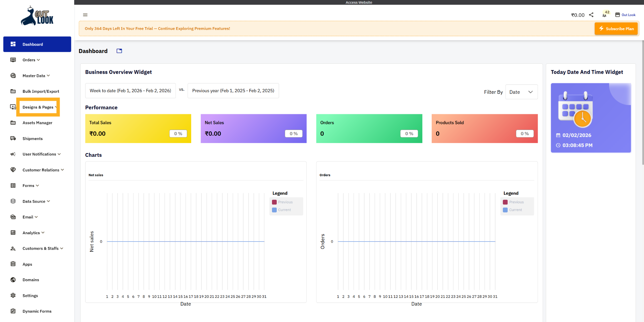This screenshot has height=322, width=644.
Task: Toggle Current series in Net sales legend
Action: (284, 210)
